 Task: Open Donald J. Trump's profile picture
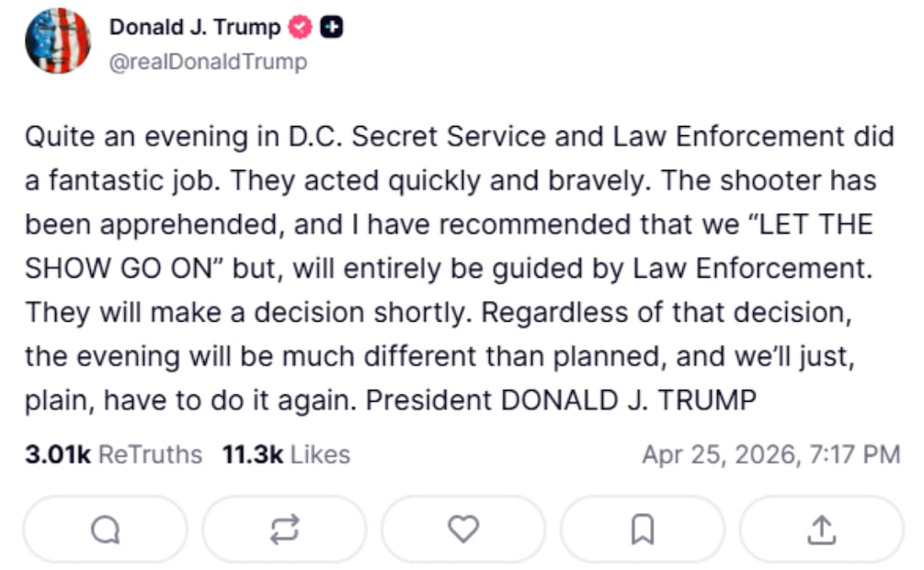57,39
